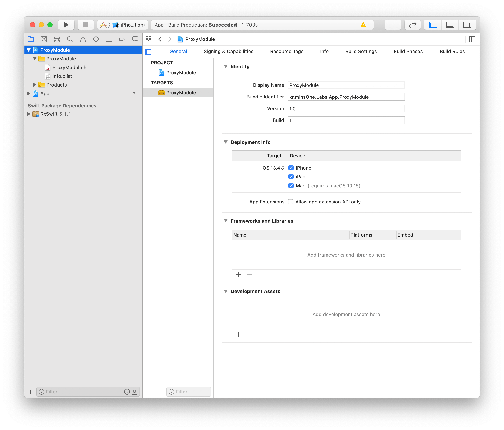504x430 pixels.
Task: Open the iOS 13.4 deployment target menu
Action: pos(272,168)
